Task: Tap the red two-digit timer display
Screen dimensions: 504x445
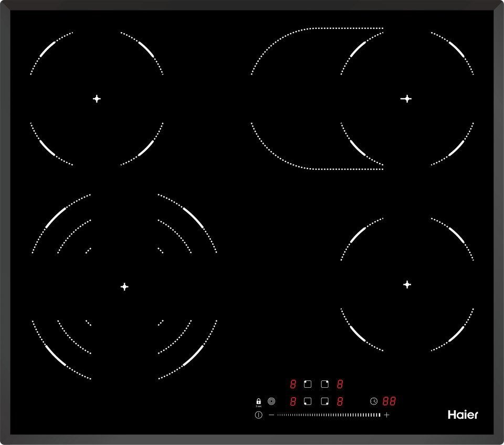Action: pyautogui.click(x=389, y=401)
